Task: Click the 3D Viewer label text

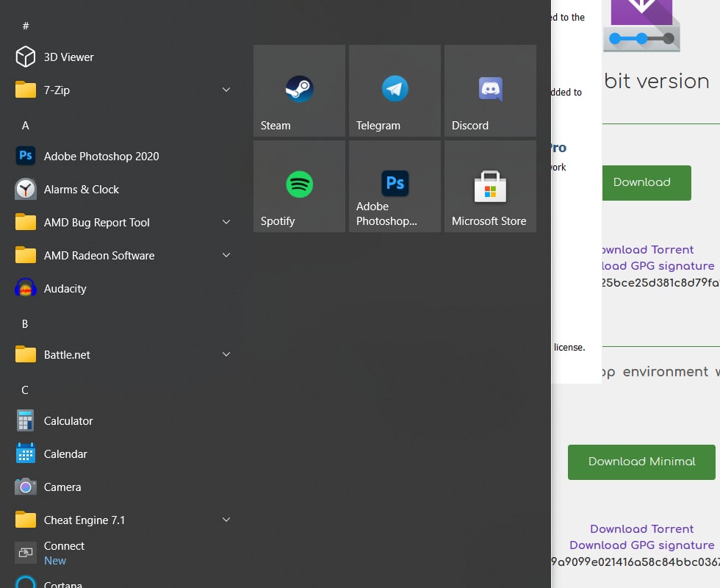Action: point(68,57)
